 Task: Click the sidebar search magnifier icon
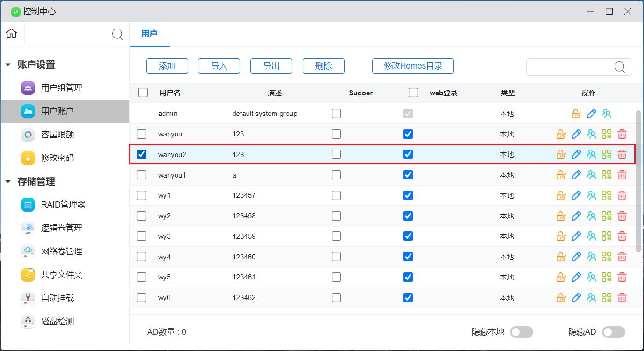tap(118, 34)
